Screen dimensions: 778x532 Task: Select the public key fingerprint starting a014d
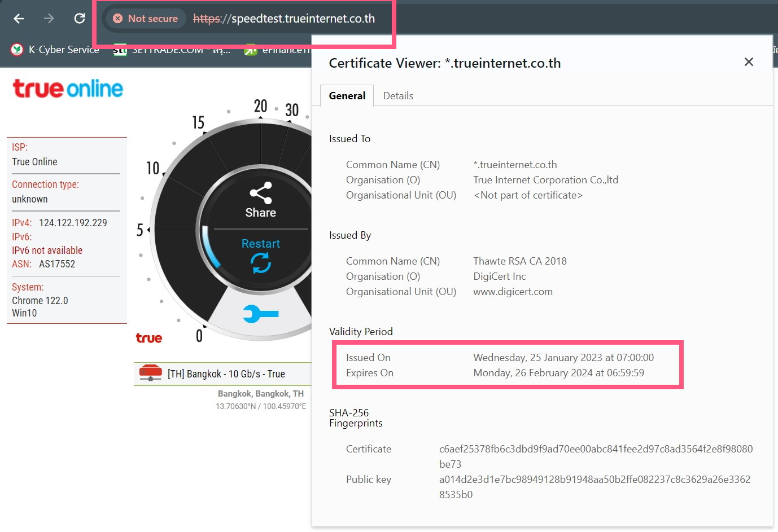click(x=595, y=487)
